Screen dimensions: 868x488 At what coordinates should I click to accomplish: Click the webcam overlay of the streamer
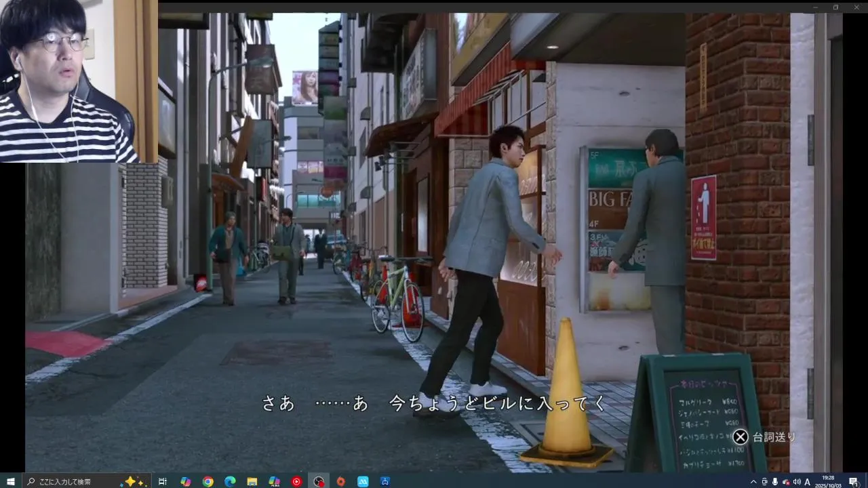[79, 81]
